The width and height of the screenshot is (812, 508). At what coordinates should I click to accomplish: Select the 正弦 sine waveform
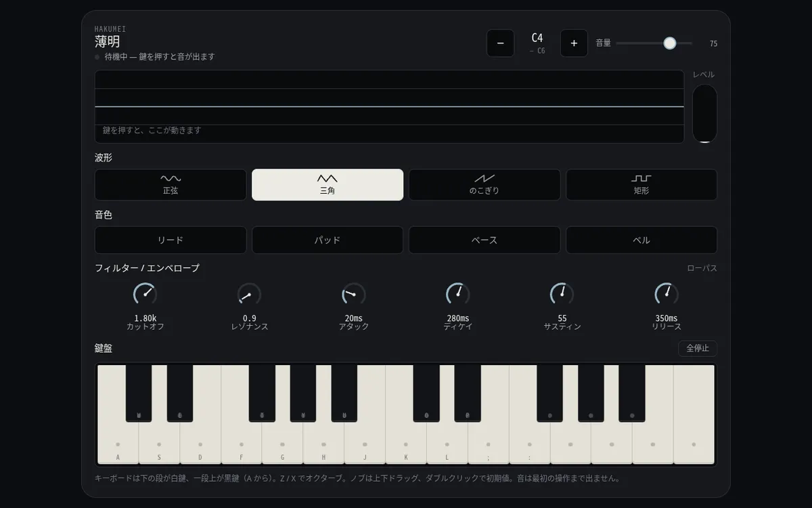click(171, 185)
